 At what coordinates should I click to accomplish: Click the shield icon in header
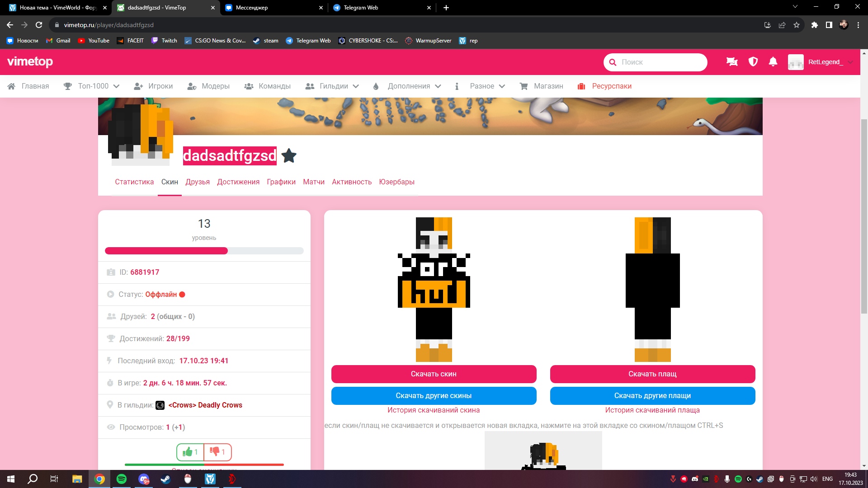pyautogui.click(x=753, y=62)
